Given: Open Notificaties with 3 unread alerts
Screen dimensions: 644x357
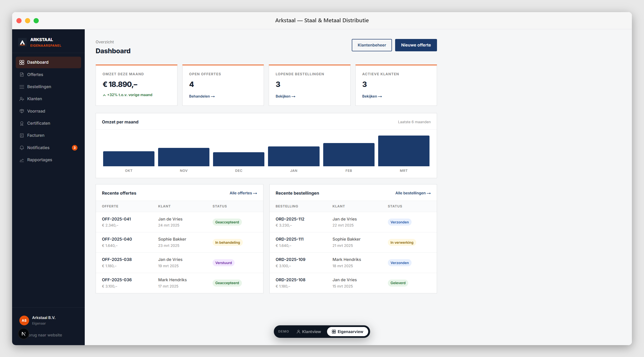Looking at the screenshot, I should 38,147.
